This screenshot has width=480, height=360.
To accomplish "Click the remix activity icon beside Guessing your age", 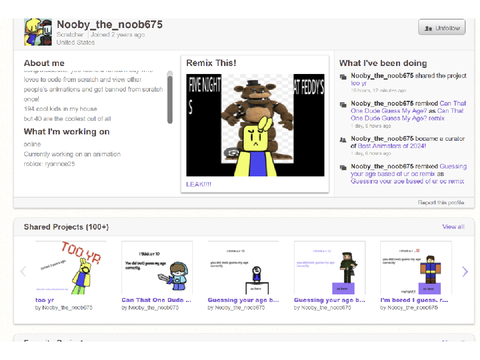I will [x=343, y=167].
